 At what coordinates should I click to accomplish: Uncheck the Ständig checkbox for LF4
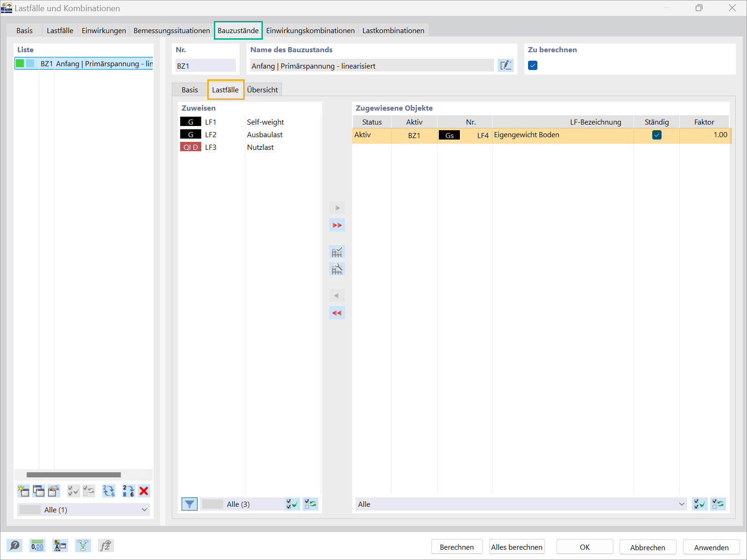[657, 135]
